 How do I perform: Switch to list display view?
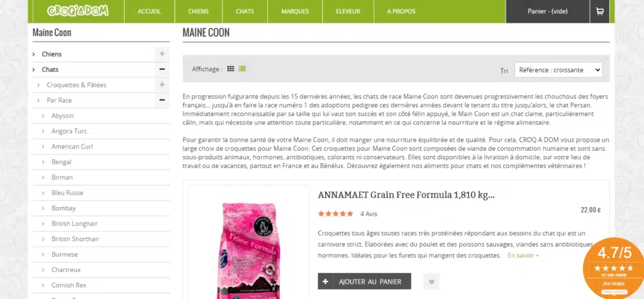pos(242,69)
